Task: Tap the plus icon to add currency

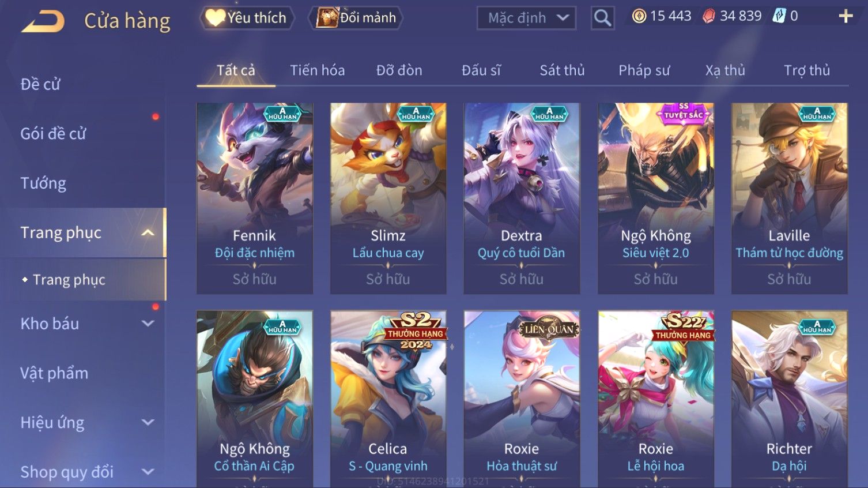Action: tap(846, 16)
